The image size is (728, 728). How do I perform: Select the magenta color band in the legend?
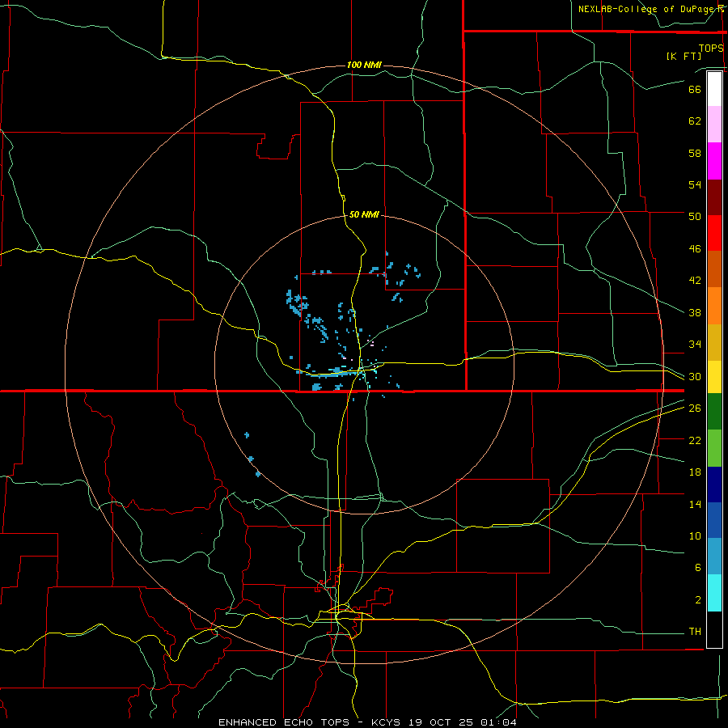click(714, 161)
